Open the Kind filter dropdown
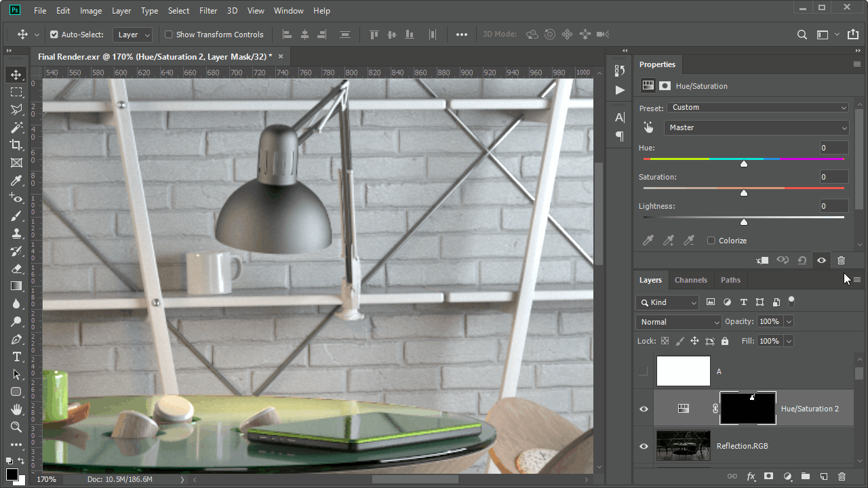The height and width of the screenshot is (488, 868). click(667, 302)
